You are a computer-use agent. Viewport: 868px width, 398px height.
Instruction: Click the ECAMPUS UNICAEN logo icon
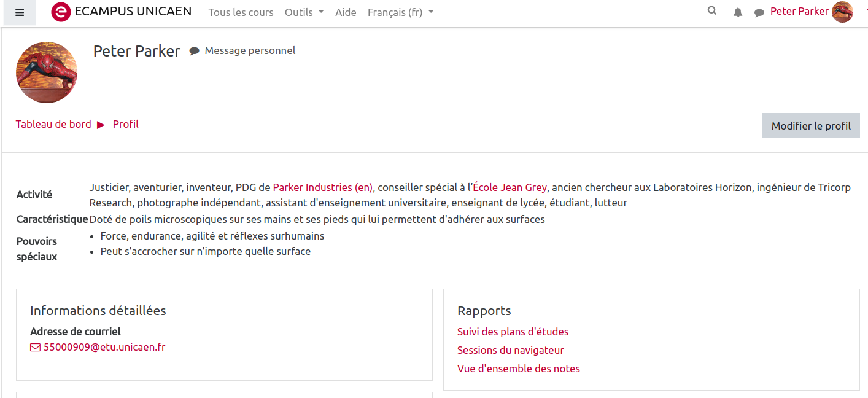point(61,12)
